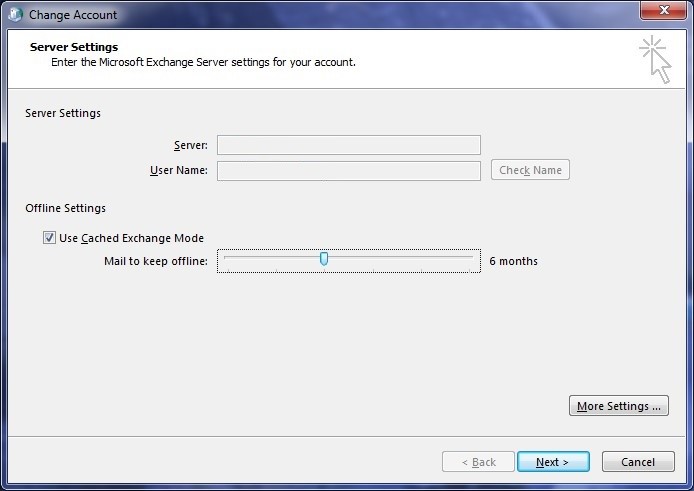Click the 'Enter the Microsoft Exchange Server settings' text
This screenshot has width=694, height=491.
(x=203, y=62)
